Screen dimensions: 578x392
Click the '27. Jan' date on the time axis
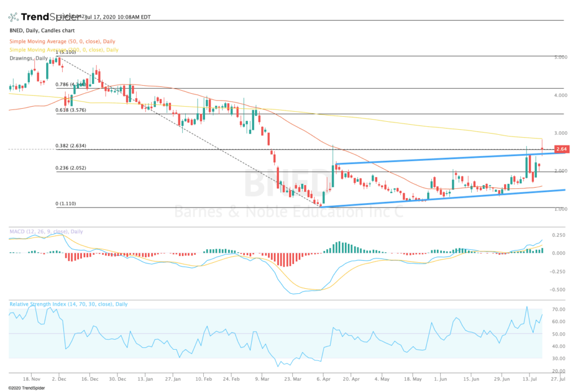(x=173, y=378)
